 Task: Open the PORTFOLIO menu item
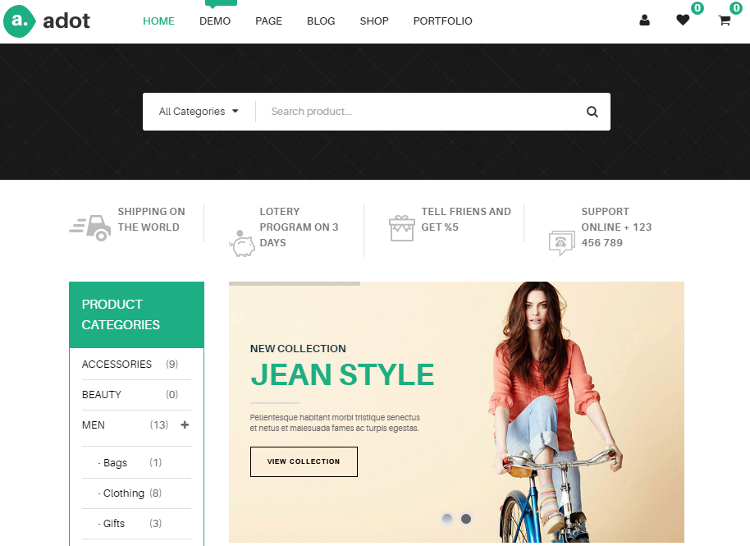point(442,21)
